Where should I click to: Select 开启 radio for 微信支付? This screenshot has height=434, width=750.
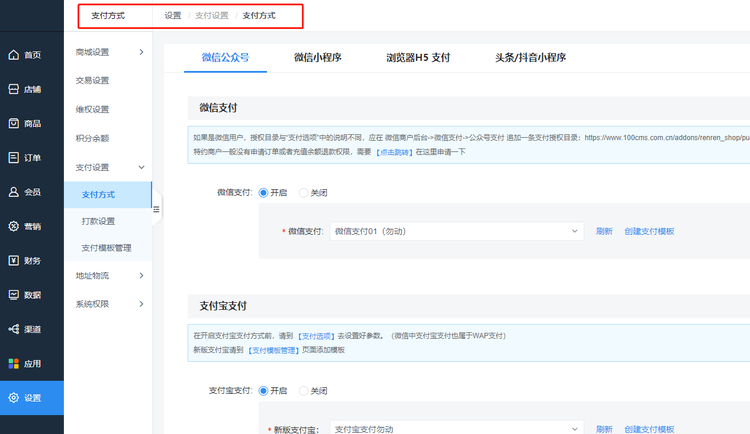263,193
